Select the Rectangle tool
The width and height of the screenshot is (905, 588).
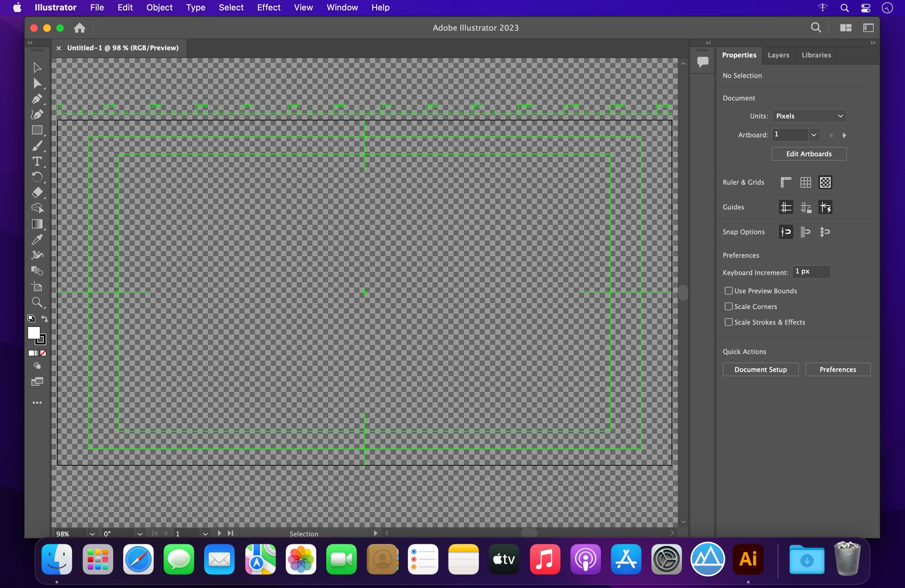(x=37, y=131)
